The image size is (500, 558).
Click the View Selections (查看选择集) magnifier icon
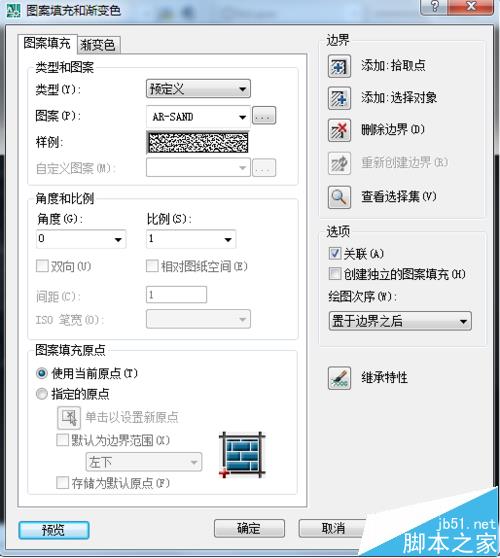[339, 197]
